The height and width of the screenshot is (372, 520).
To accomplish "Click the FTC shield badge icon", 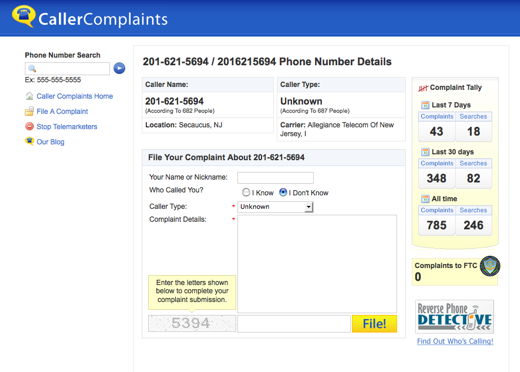I will [490, 266].
